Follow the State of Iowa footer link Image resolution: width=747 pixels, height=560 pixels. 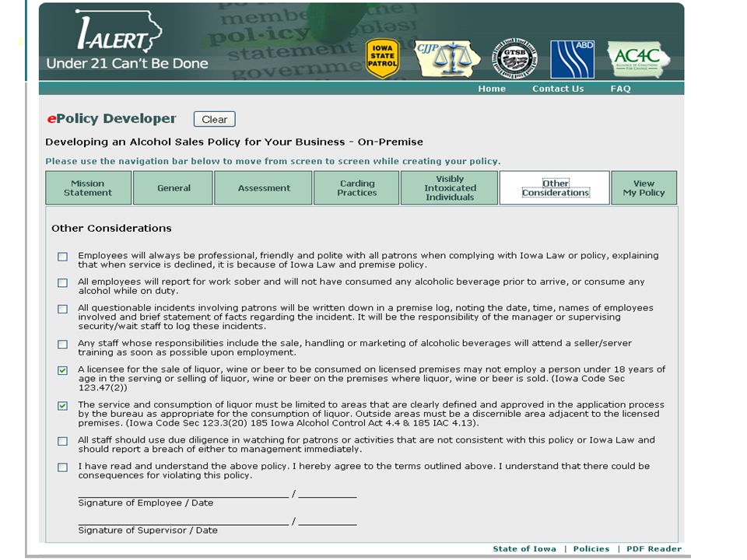[x=524, y=548]
